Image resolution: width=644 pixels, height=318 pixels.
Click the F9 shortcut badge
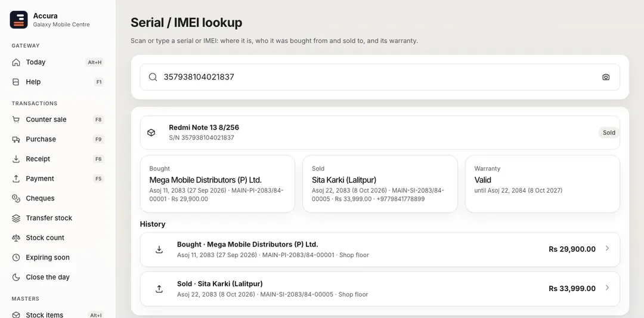coord(98,139)
